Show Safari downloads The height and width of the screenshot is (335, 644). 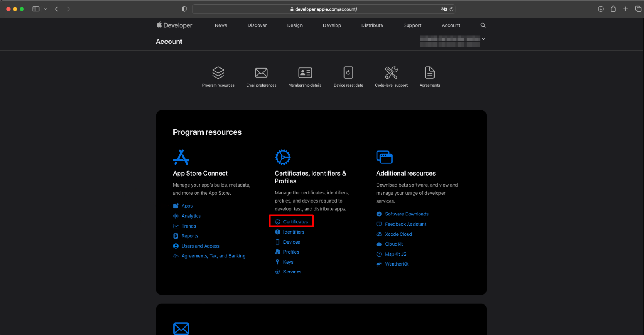(601, 9)
